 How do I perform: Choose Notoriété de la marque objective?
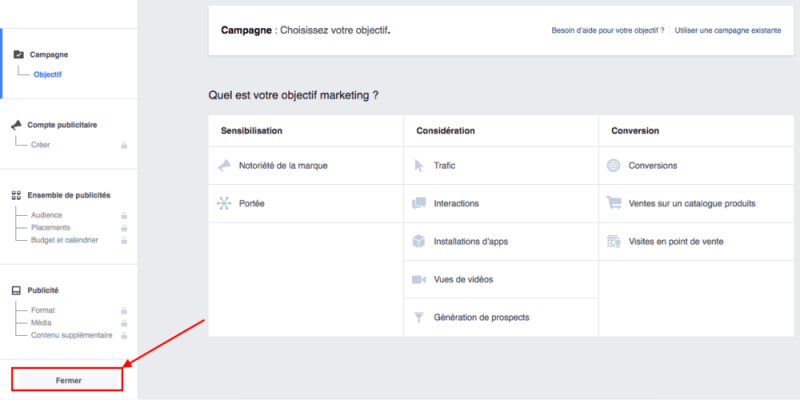tap(306, 166)
